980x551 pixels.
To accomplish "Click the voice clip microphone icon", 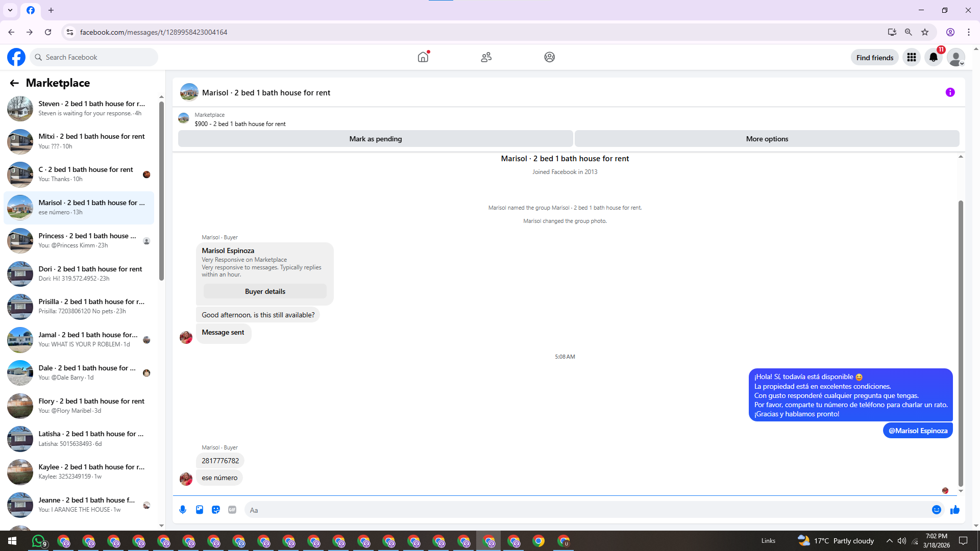I will pos(183,510).
